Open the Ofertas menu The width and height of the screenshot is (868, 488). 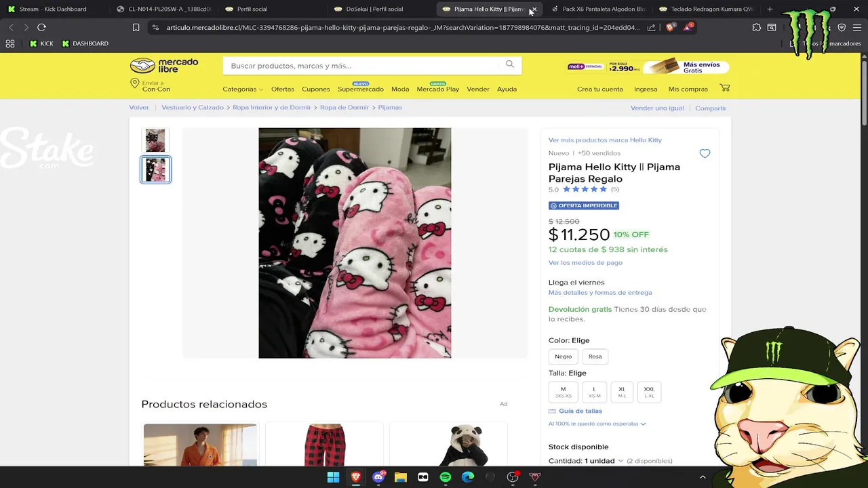[283, 89]
